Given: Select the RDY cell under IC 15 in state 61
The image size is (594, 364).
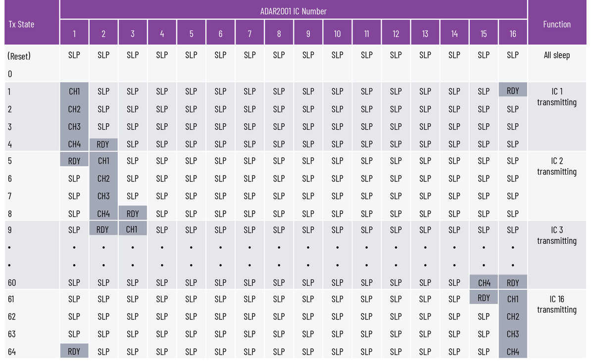Looking at the screenshot, I should (484, 298).
